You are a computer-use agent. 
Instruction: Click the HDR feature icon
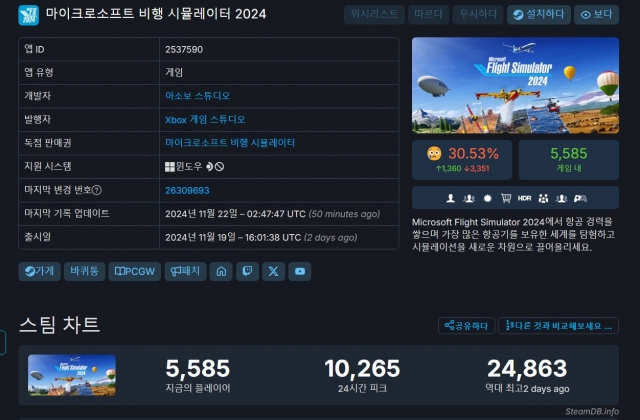coord(524,198)
